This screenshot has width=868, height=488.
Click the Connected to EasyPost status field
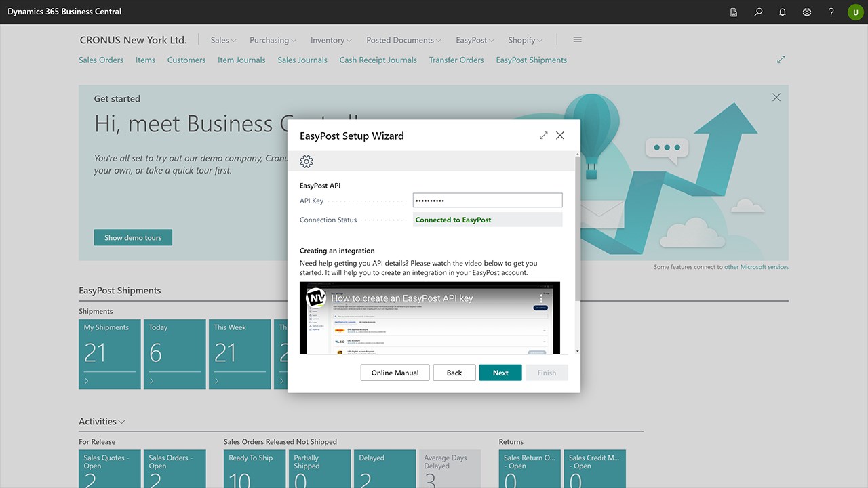coord(488,220)
